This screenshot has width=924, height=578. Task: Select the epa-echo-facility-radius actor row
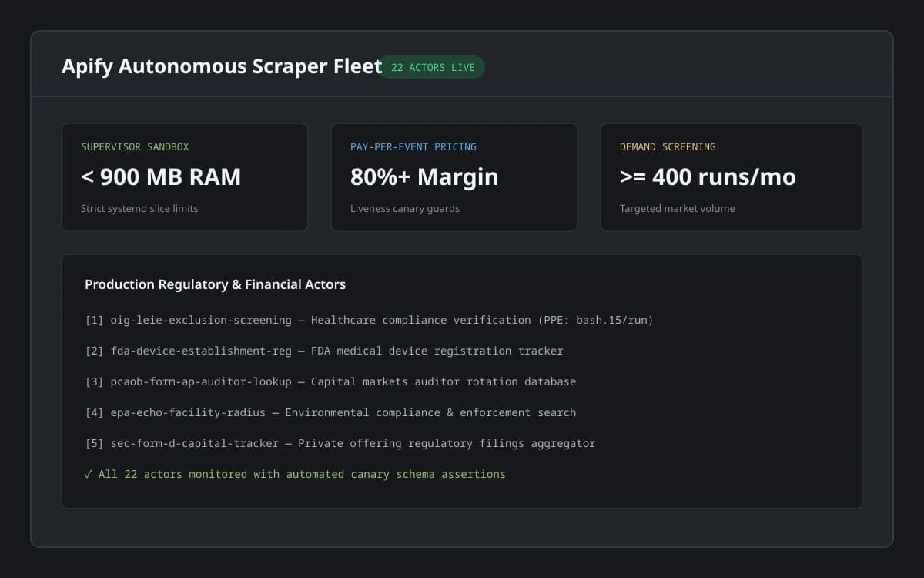coord(330,412)
